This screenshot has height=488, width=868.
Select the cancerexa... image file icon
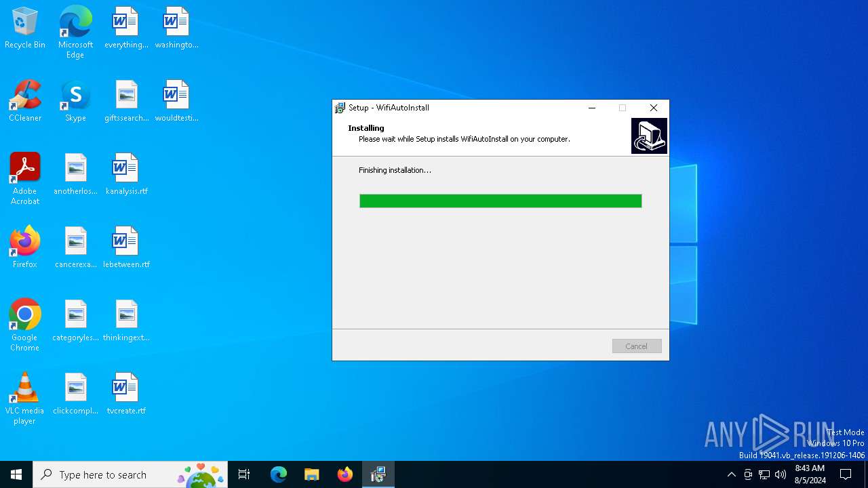pos(75,248)
